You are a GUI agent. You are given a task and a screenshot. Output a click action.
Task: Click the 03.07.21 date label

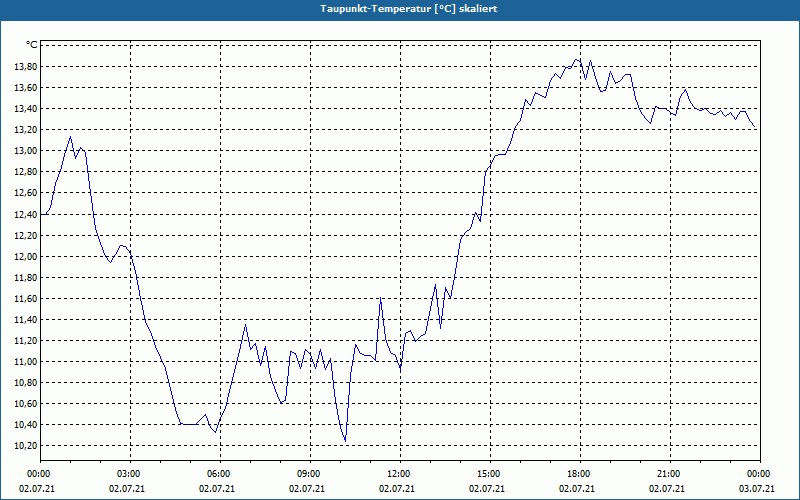(757, 488)
